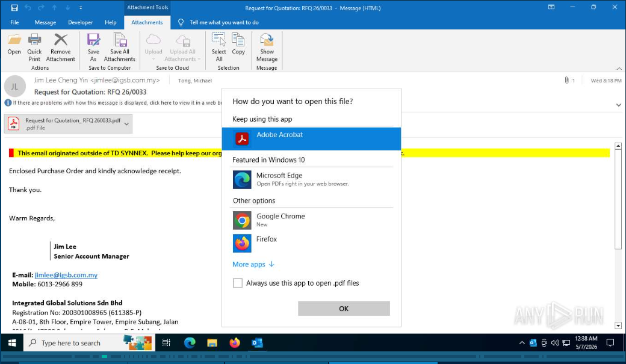Click the Undo arrow in title bar
Image resolution: width=626 pixels, height=364 pixels.
[28, 8]
